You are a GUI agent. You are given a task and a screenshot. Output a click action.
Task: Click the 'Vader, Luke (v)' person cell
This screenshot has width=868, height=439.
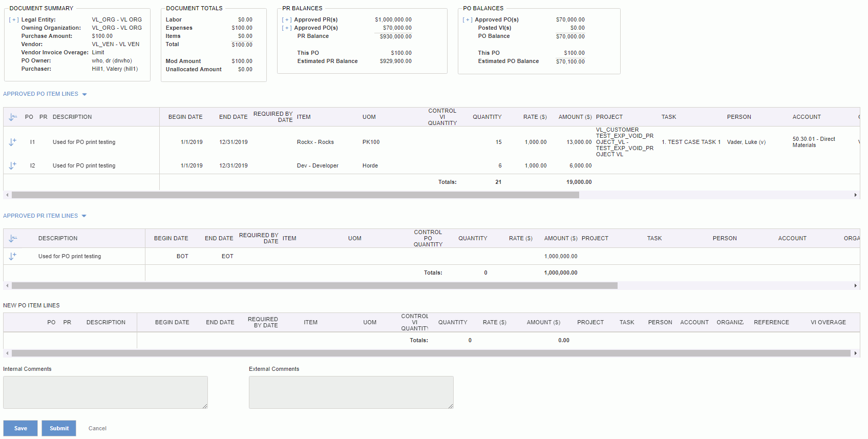[746, 142]
